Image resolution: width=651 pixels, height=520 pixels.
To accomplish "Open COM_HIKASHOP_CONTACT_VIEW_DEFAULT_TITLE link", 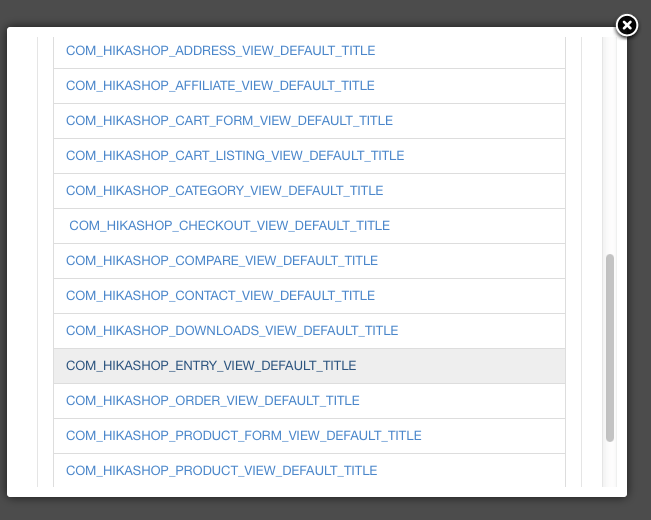I will (x=220, y=295).
